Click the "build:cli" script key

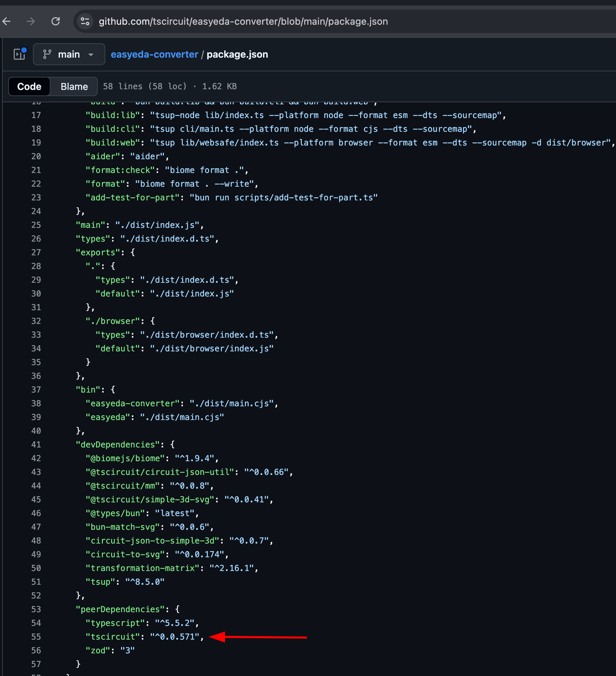click(x=113, y=129)
